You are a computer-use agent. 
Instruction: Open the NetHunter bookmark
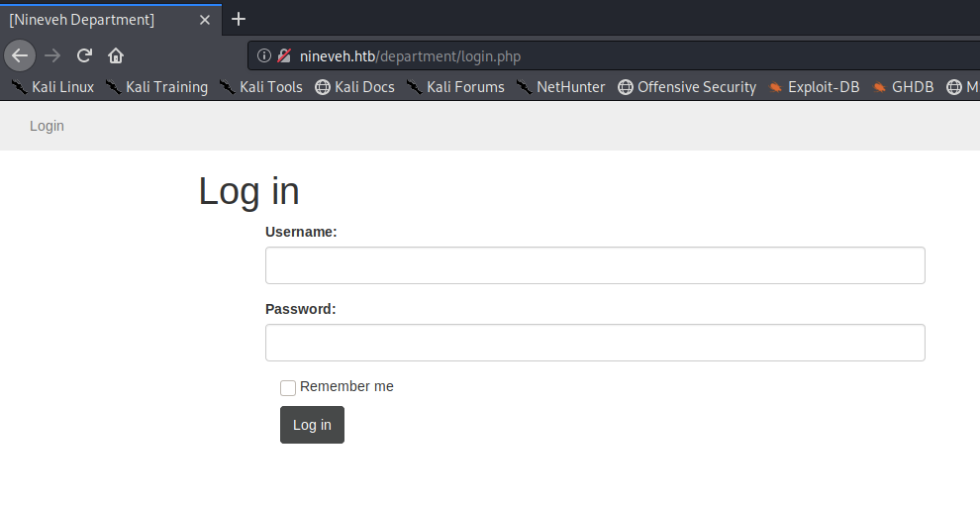pyautogui.click(x=560, y=87)
